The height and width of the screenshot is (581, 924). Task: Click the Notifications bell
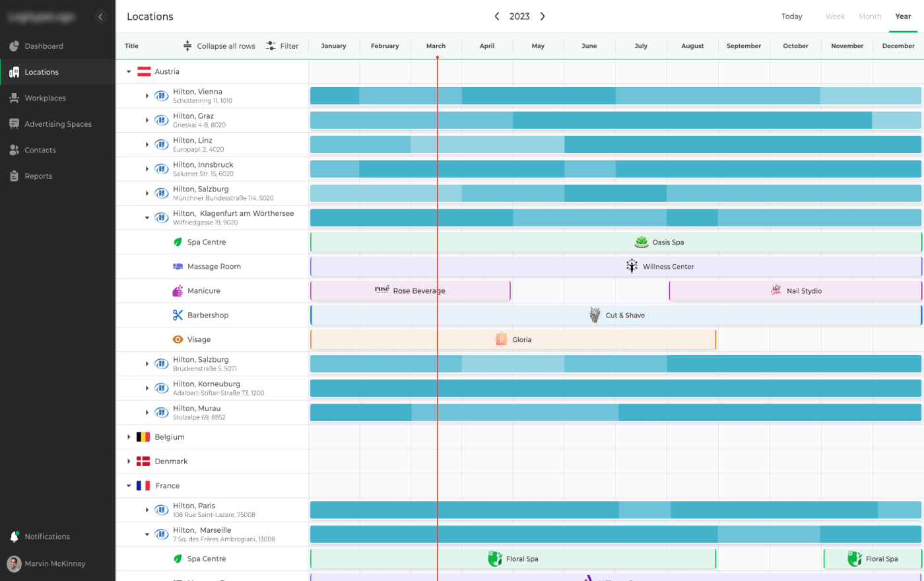(15, 536)
